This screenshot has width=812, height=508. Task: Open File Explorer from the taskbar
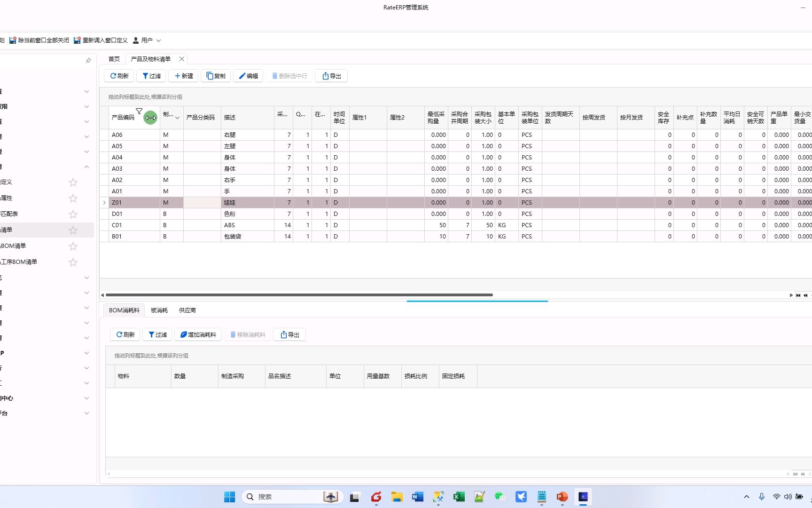click(x=397, y=497)
